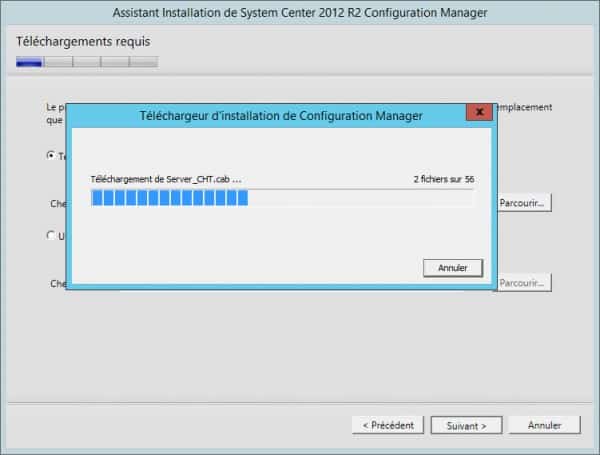
Task: Click Annuler in the downloader dialog
Action: 453,268
